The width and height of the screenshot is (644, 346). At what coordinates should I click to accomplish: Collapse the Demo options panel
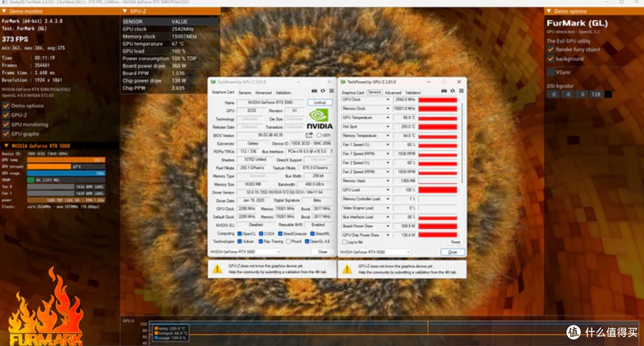pos(549,11)
